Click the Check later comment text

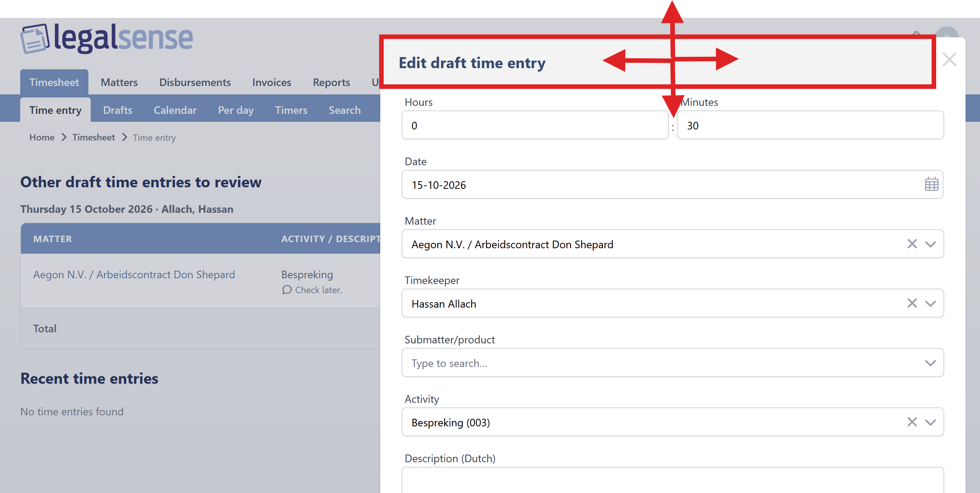pos(319,290)
